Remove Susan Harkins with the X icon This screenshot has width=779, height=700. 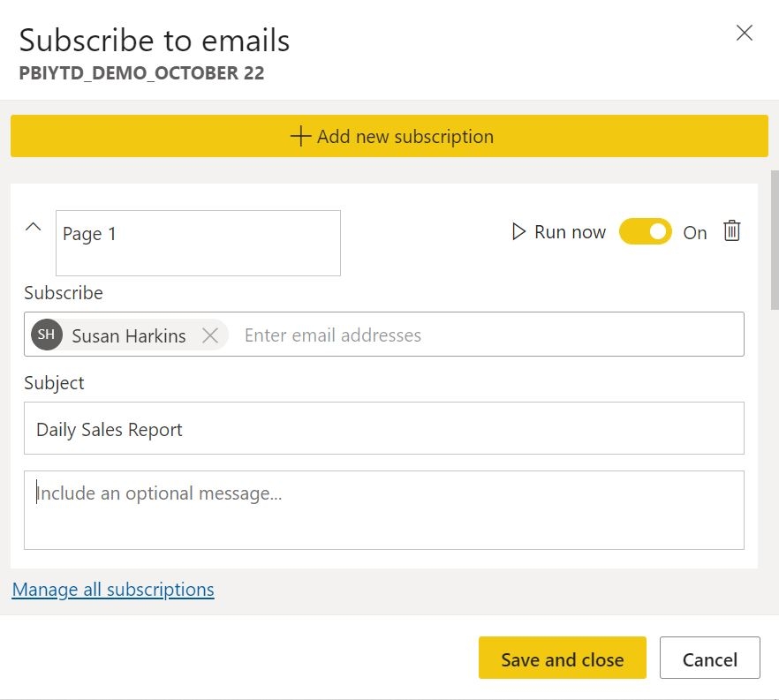click(210, 335)
